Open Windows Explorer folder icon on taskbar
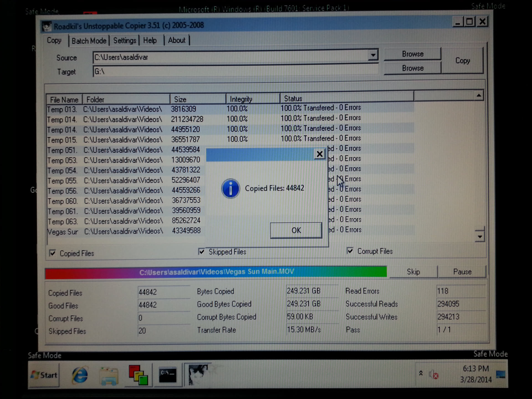 tap(109, 376)
